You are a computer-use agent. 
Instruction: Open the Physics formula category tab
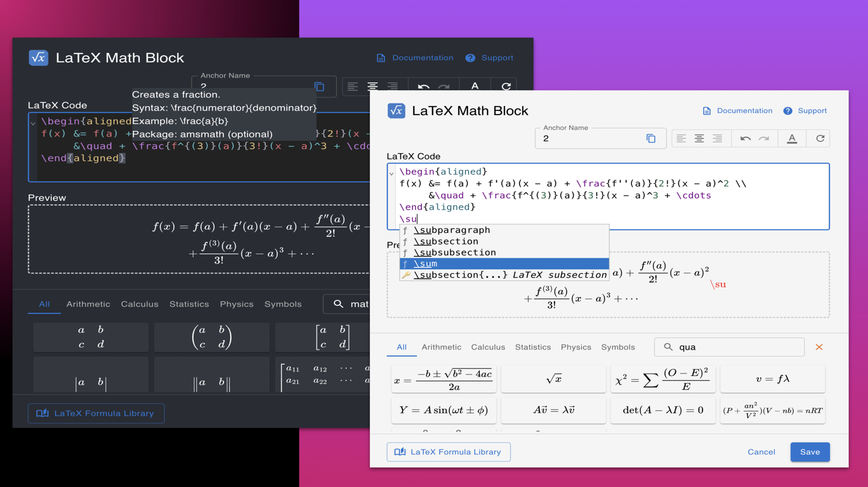click(x=576, y=347)
